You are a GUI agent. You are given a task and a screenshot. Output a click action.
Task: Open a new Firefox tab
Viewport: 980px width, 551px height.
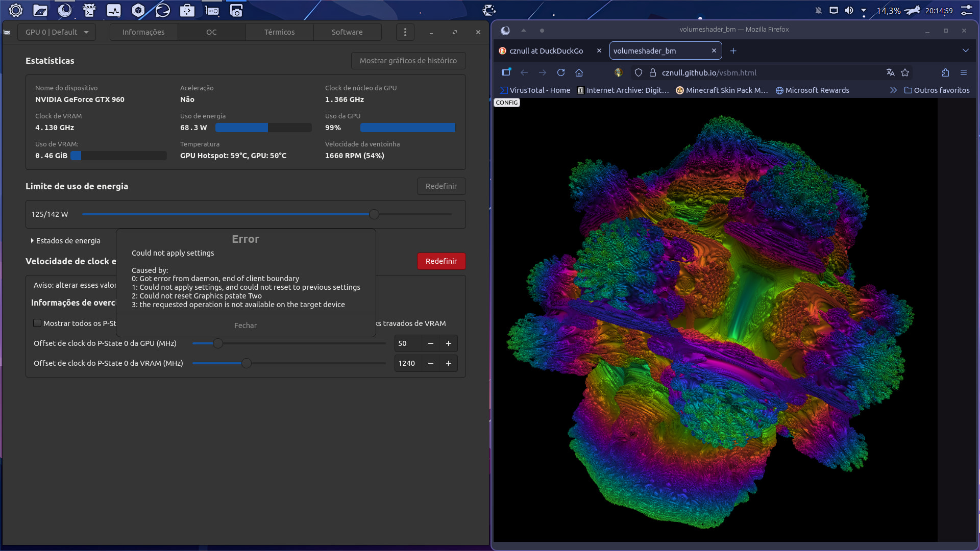[x=733, y=51]
